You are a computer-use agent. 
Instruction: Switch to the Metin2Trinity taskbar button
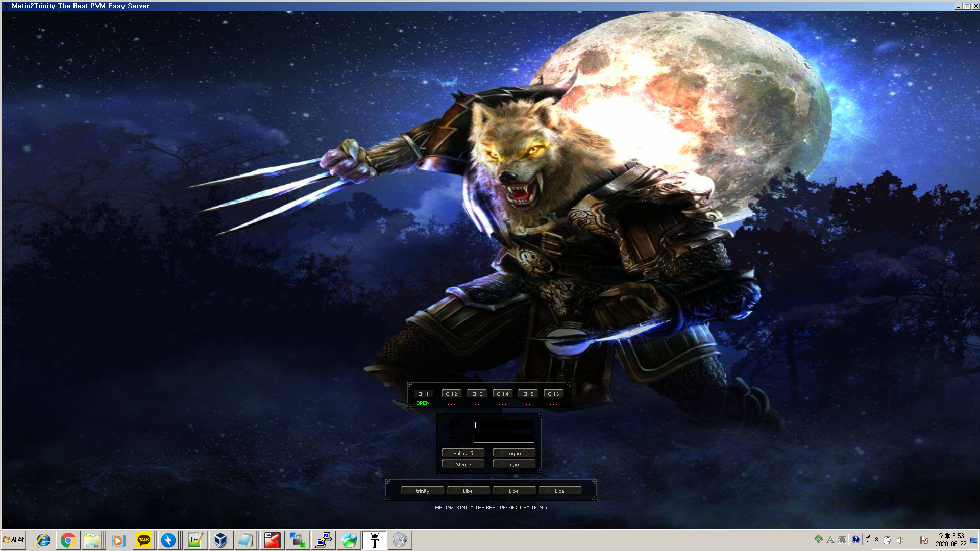pos(375,540)
